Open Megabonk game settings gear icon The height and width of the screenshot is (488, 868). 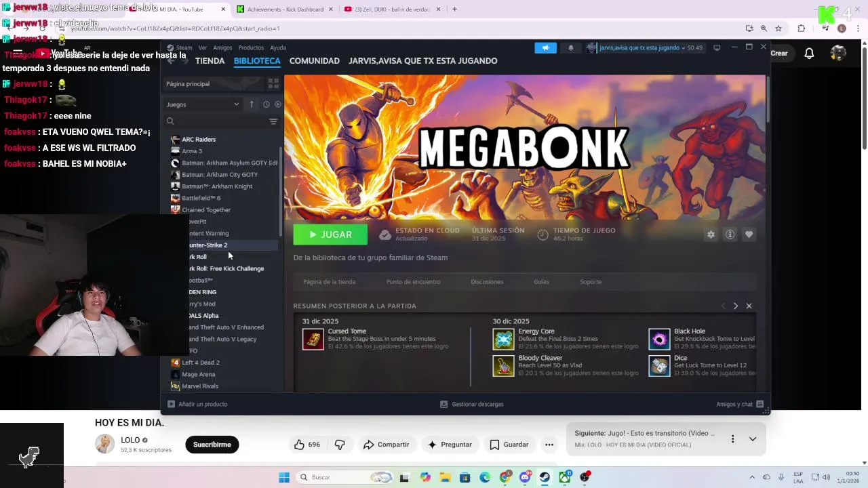click(711, 235)
